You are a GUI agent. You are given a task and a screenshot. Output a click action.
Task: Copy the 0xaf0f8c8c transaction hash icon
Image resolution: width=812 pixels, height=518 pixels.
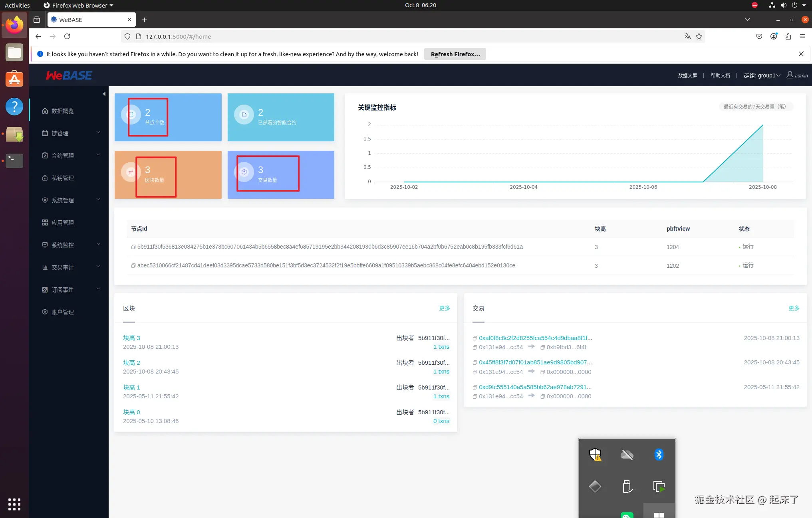pos(475,338)
